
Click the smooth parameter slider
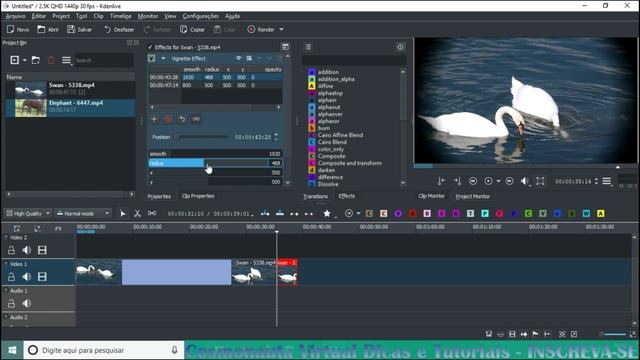click(215, 154)
